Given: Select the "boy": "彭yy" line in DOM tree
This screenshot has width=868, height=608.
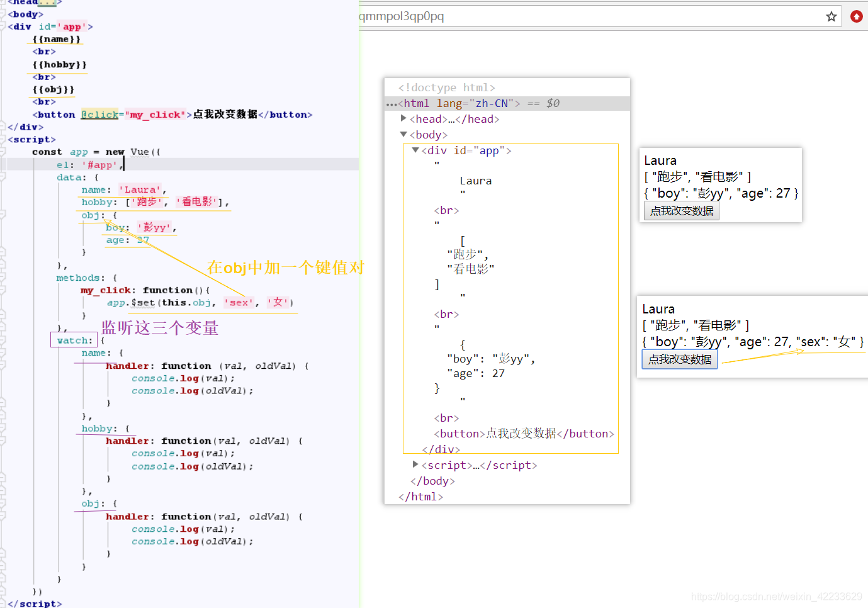Looking at the screenshot, I should coord(491,359).
